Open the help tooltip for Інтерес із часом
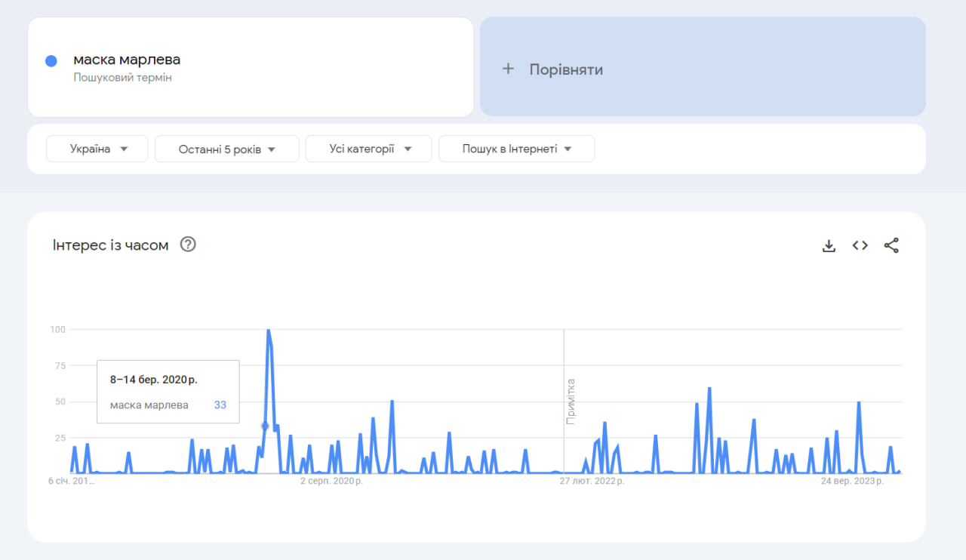Image resolution: width=966 pixels, height=560 pixels. [188, 244]
